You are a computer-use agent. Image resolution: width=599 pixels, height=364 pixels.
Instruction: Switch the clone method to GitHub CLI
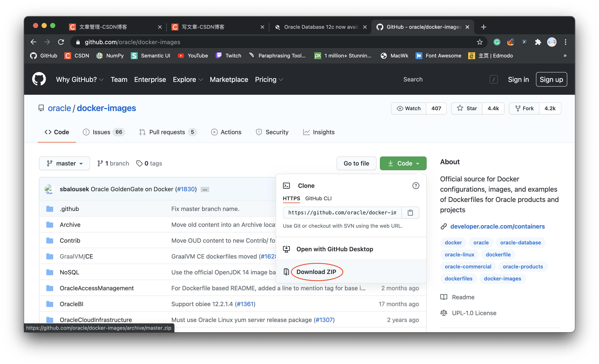(318, 199)
